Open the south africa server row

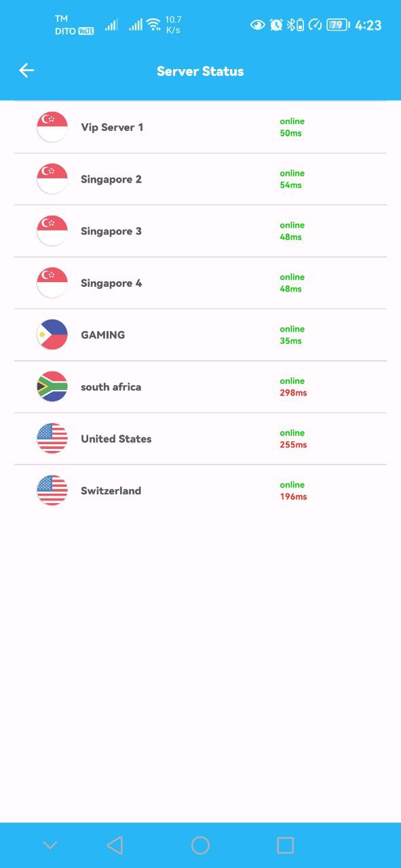(201, 387)
